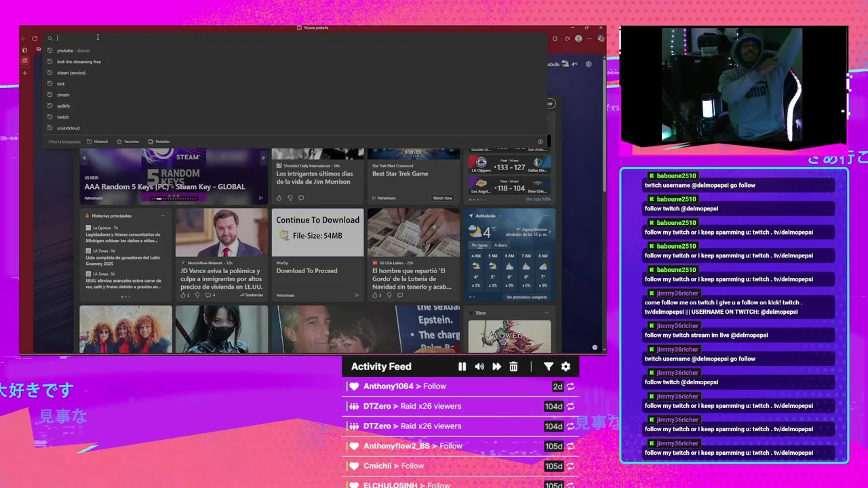The width and height of the screenshot is (868, 488).
Task: Reload the page with the refresh icon
Action: (x=35, y=39)
